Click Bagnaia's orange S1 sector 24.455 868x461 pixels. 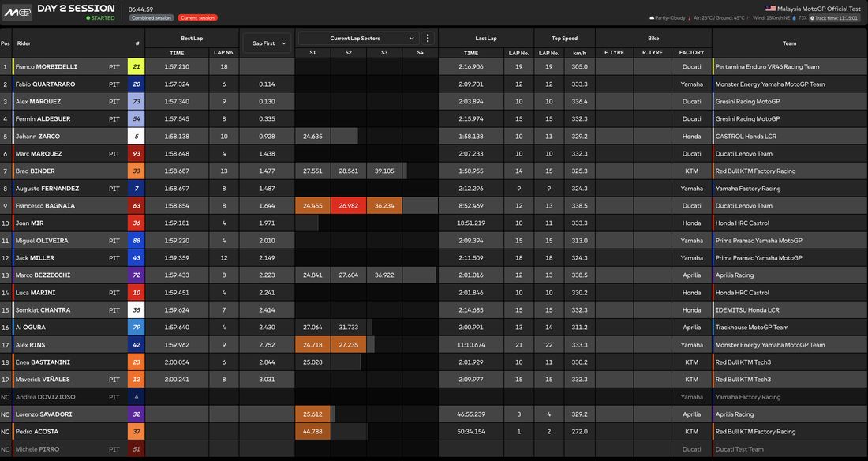click(x=312, y=205)
